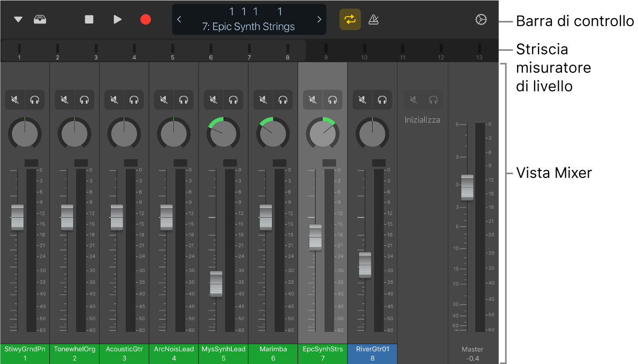Solo the ArcNoisLead track
This screenshot has width=638, height=364.
(x=184, y=99)
